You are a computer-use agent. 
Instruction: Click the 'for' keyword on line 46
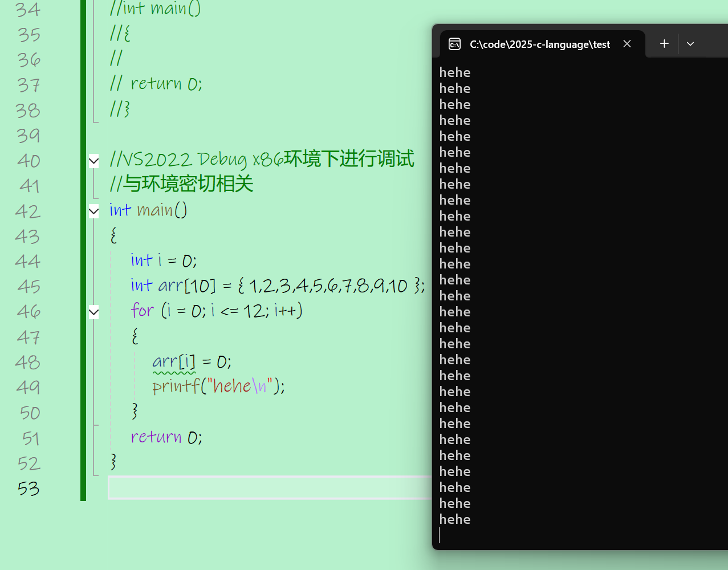coord(142,310)
